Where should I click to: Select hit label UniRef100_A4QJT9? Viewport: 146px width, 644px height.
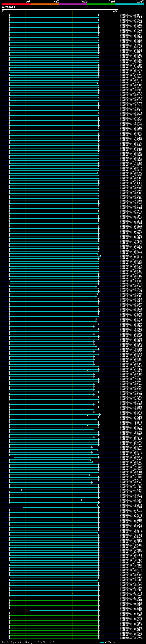(x=131, y=108)
